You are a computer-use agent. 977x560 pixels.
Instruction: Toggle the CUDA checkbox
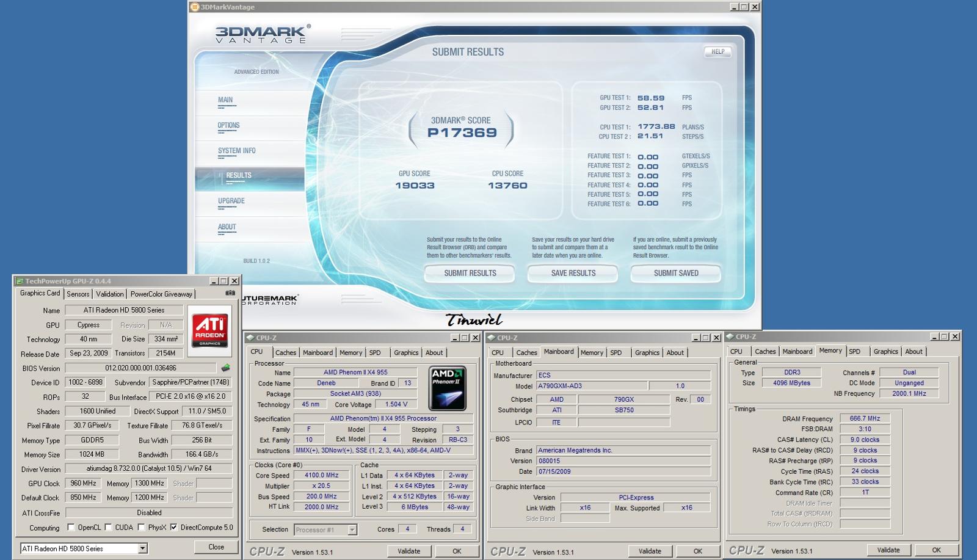[108, 527]
